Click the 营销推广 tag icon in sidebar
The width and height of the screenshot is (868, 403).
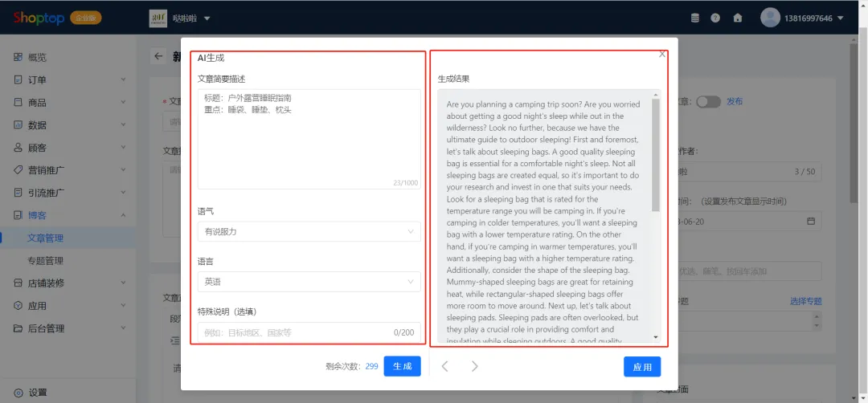[x=18, y=169]
